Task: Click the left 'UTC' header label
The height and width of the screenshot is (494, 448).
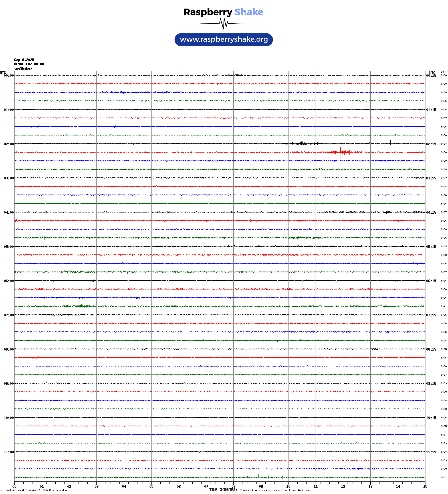Action: 3,73
